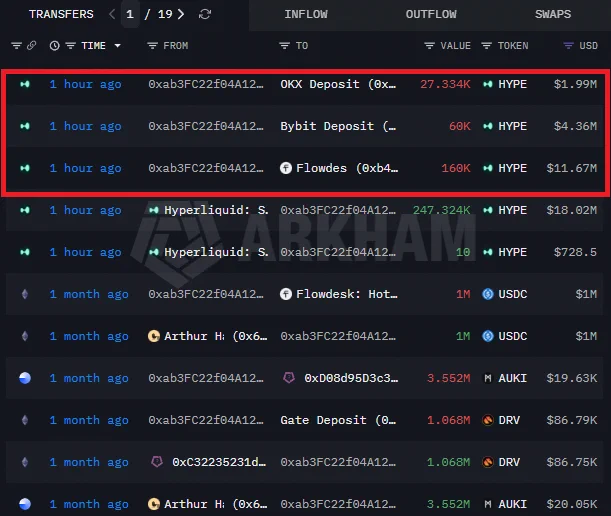Open 0xC32235231d sender address
The image size is (611, 516).
219,462
